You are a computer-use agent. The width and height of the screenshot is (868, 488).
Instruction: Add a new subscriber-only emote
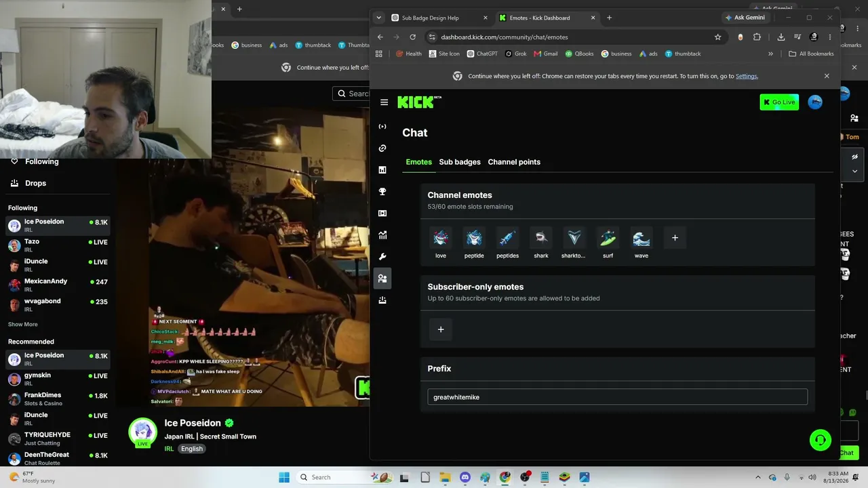(x=441, y=329)
